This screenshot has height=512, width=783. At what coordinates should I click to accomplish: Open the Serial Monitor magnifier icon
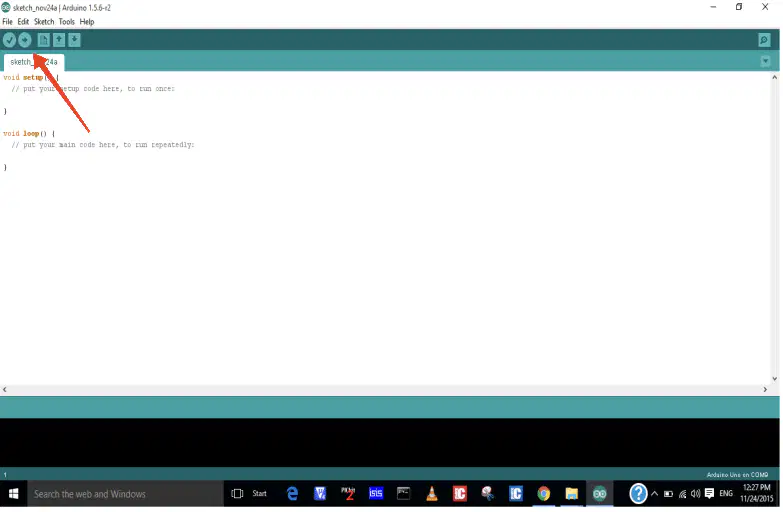(764, 40)
